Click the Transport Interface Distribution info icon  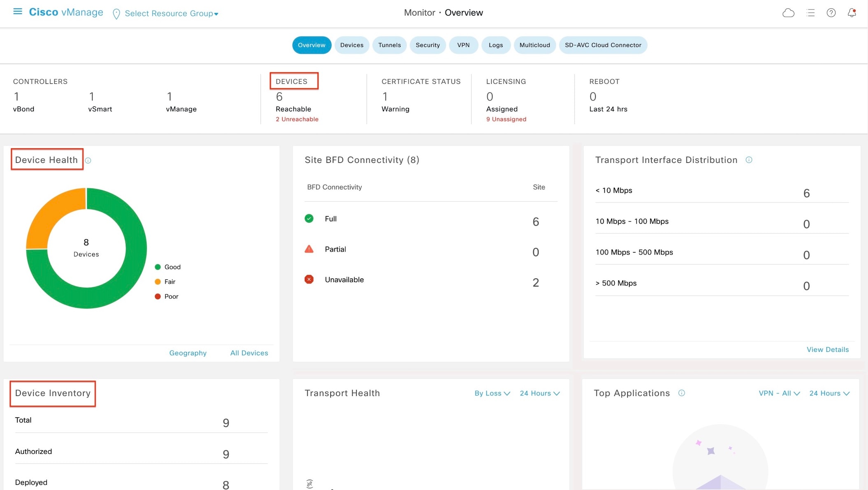(749, 160)
